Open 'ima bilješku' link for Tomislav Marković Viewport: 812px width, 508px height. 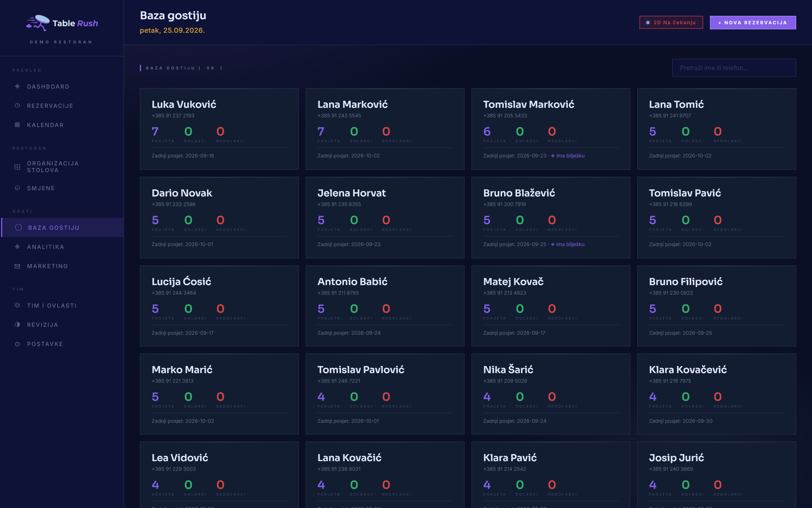[570, 156]
